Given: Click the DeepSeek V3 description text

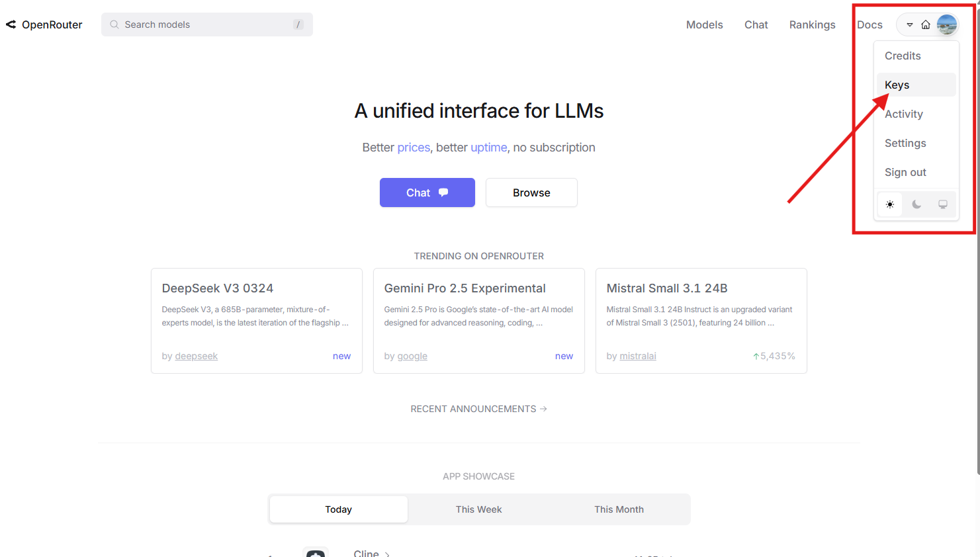Looking at the screenshot, I should point(255,316).
